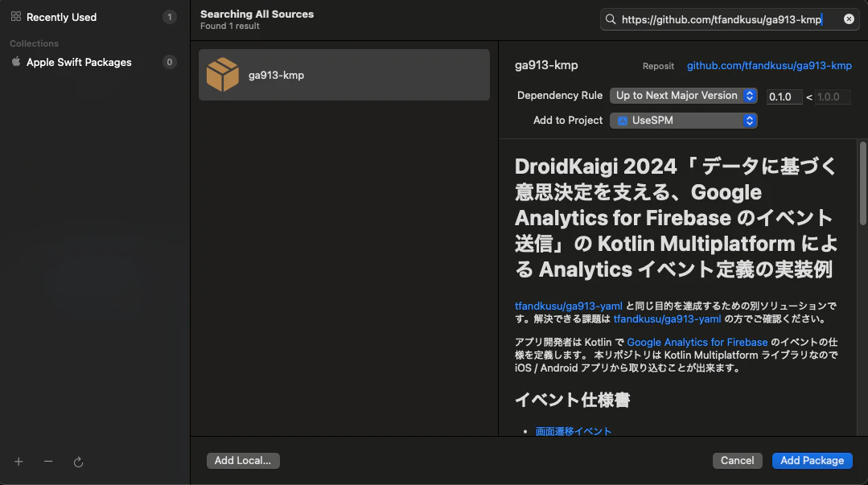Select the ga913-kmp search result row
The height and width of the screenshot is (485, 868).
click(343, 75)
